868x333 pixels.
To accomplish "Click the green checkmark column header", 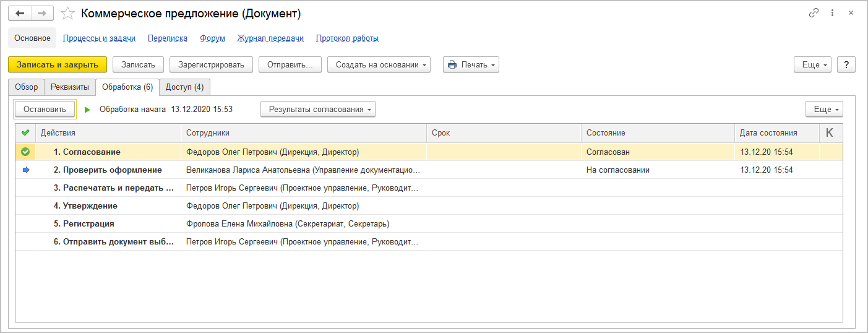I will click(25, 132).
